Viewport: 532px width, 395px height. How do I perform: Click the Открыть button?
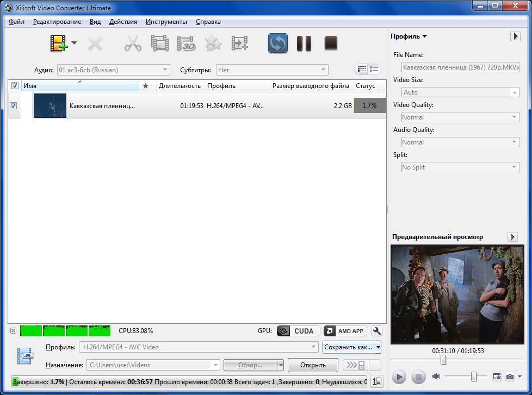(313, 365)
